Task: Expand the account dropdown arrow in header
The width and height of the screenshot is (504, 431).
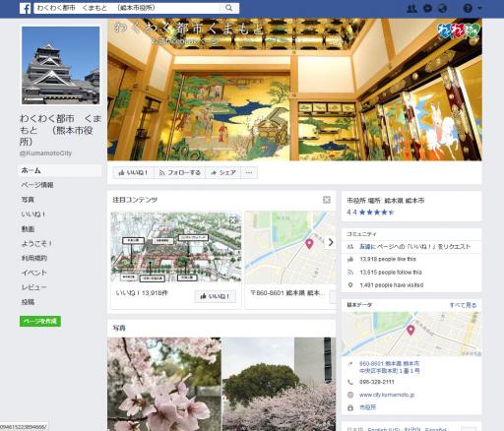Action: [x=479, y=8]
